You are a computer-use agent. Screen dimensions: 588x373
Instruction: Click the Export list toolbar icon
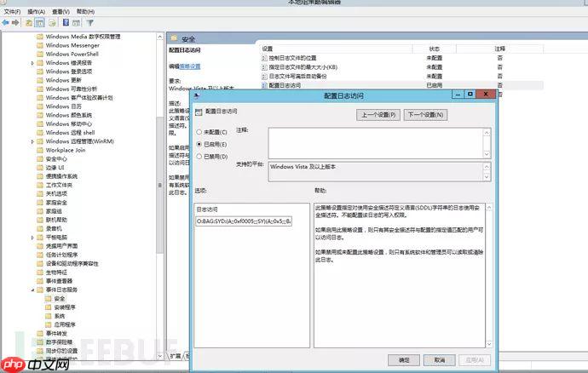pos(52,23)
